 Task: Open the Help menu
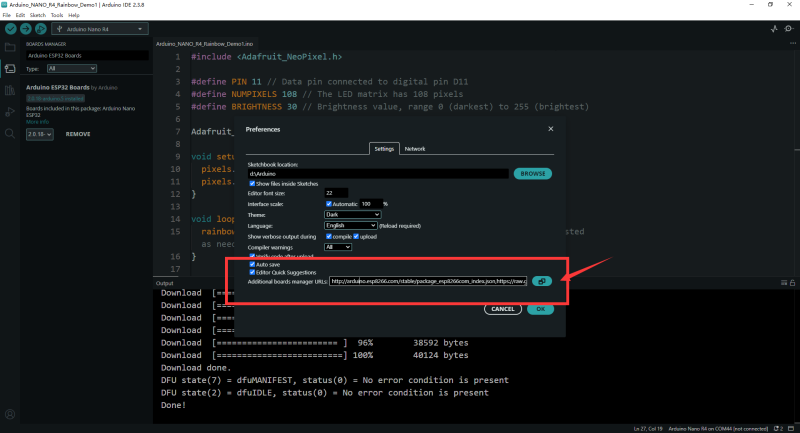[x=74, y=15]
